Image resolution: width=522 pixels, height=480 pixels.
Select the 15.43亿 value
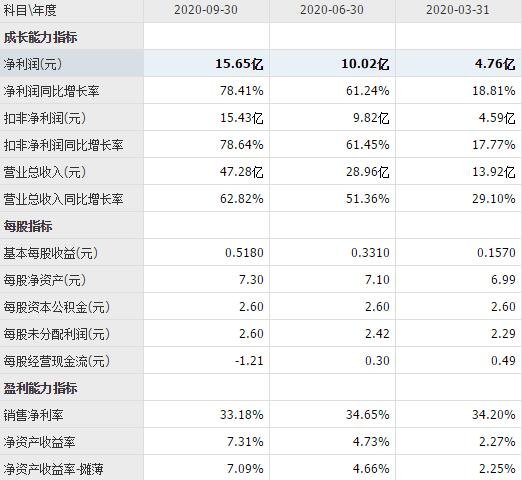pyautogui.click(x=242, y=118)
